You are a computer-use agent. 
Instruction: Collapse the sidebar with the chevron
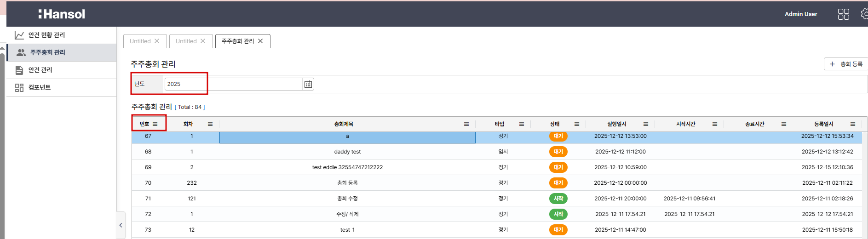coord(121,225)
